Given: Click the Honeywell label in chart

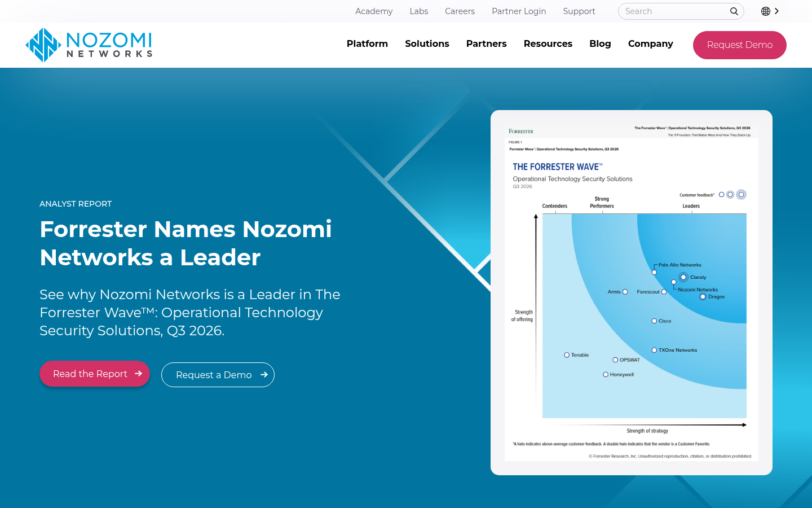Looking at the screenshot, I should [622, 374].
